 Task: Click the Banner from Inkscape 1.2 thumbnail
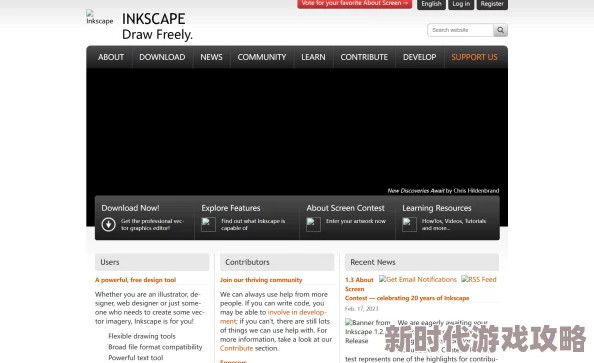[367, 332]
